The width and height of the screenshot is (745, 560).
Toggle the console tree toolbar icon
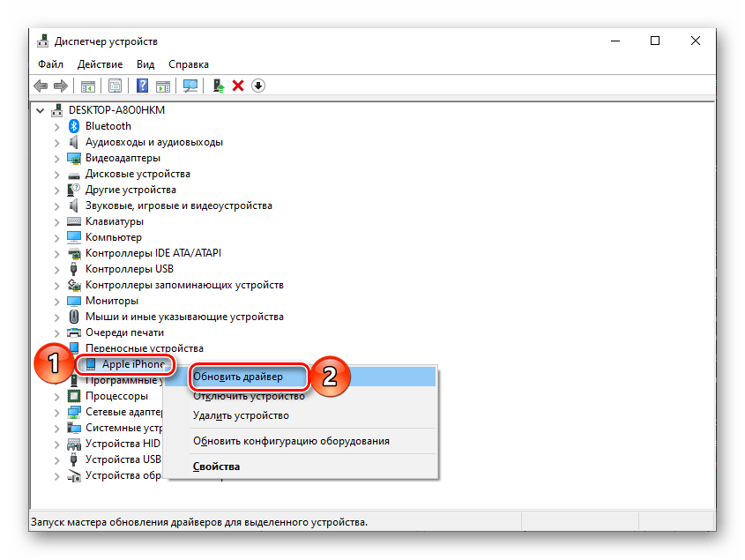click(88, 86)
